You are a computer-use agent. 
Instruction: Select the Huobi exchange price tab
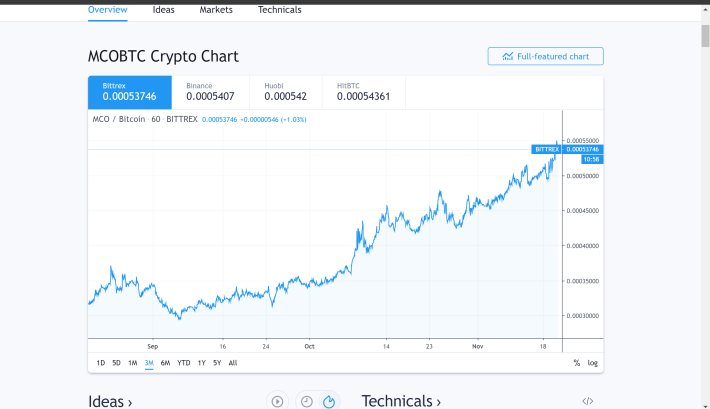(286, 92)
